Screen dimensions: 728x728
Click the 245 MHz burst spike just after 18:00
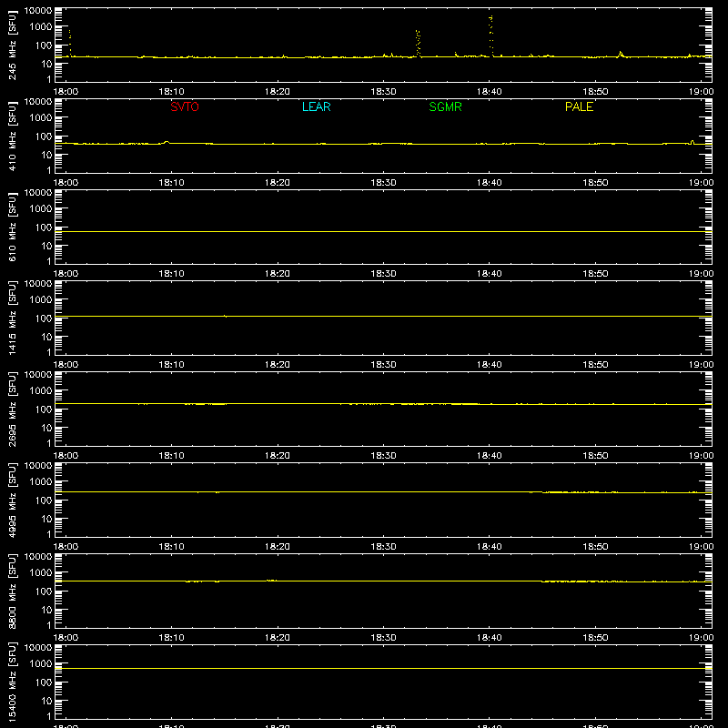click(70, 43)
